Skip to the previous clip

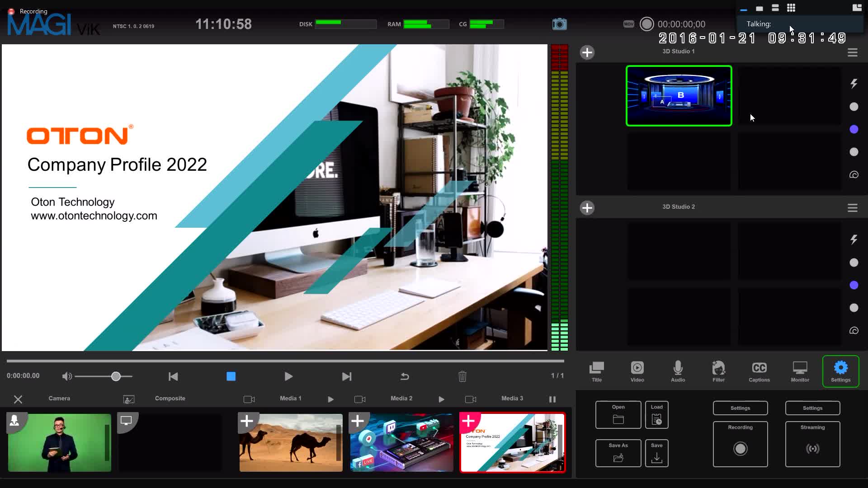tap(173, 376)
